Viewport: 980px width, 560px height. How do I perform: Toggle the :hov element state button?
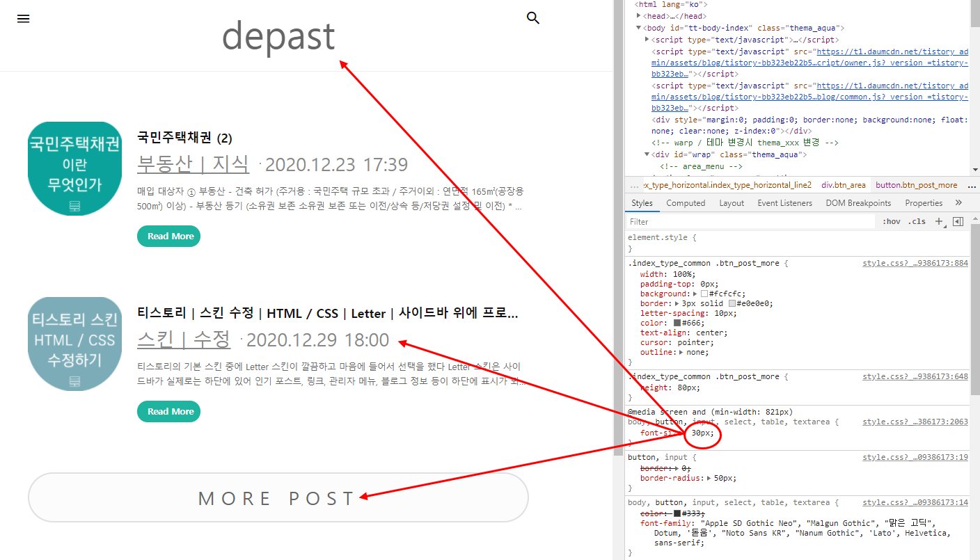click(891, 221)
